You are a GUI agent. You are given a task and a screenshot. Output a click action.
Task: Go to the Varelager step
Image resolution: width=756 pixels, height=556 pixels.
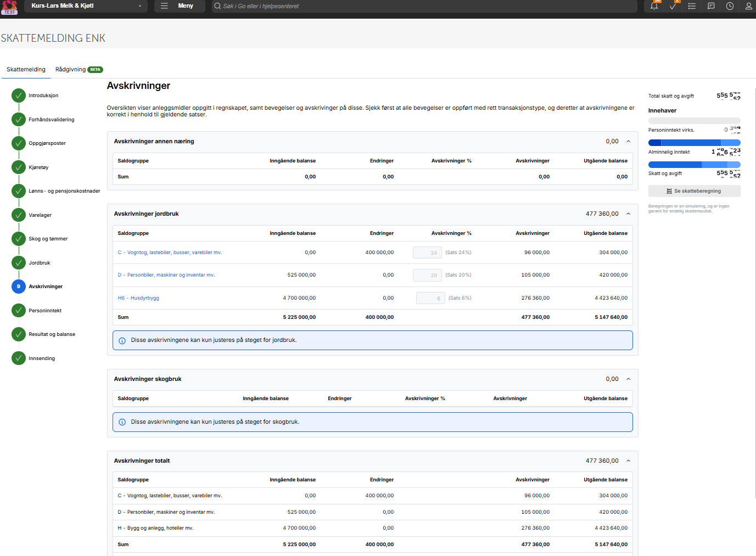pos(40,215)
